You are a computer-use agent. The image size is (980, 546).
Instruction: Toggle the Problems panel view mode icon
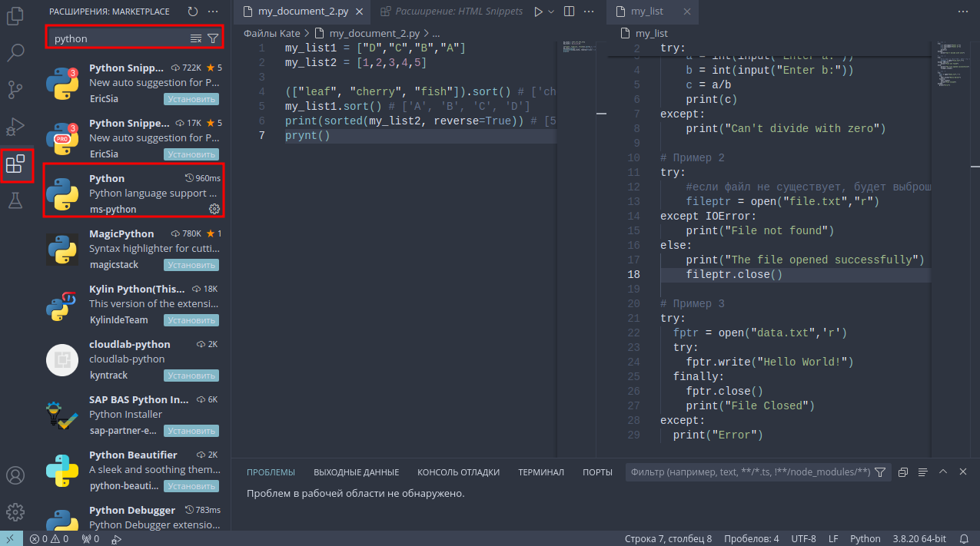tap(923, 472)
